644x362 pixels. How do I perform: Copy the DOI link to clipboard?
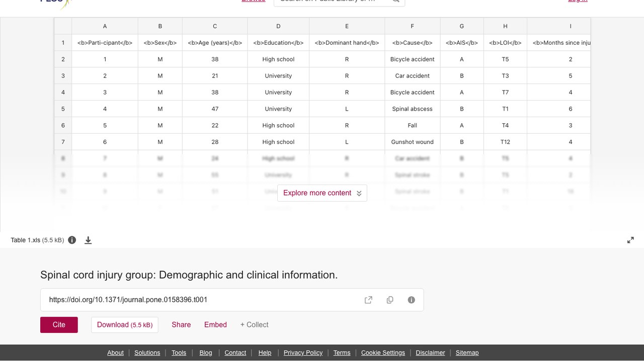[x=390, y=300]
